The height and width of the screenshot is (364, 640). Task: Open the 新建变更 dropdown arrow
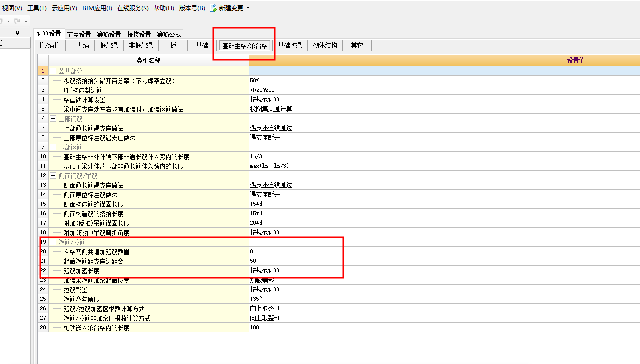pyautogui.click(x=248, y=8)
